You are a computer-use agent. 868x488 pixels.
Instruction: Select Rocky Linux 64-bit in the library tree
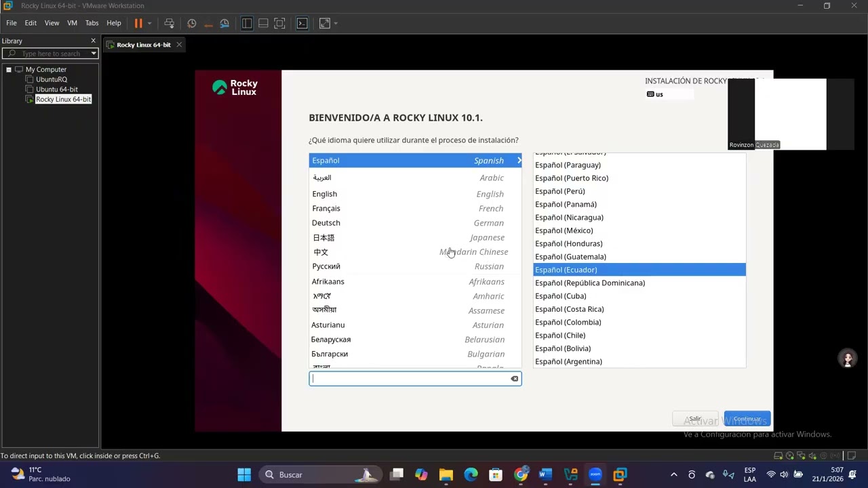coord(63,100)
